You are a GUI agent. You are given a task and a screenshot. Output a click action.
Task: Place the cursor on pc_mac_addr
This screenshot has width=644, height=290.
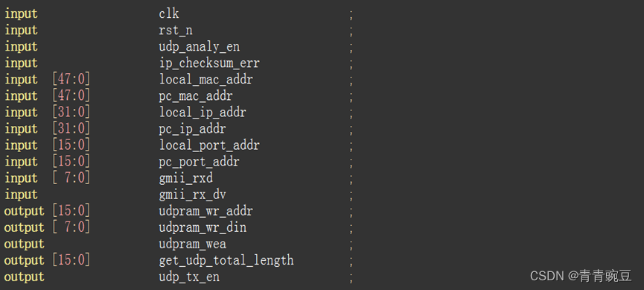point(196,96)
